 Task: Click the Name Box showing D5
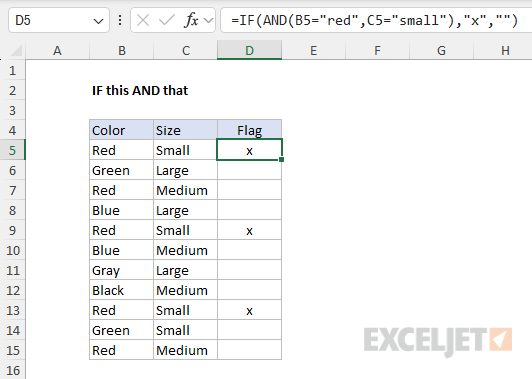pyautogui.click(x=59, y=20)
